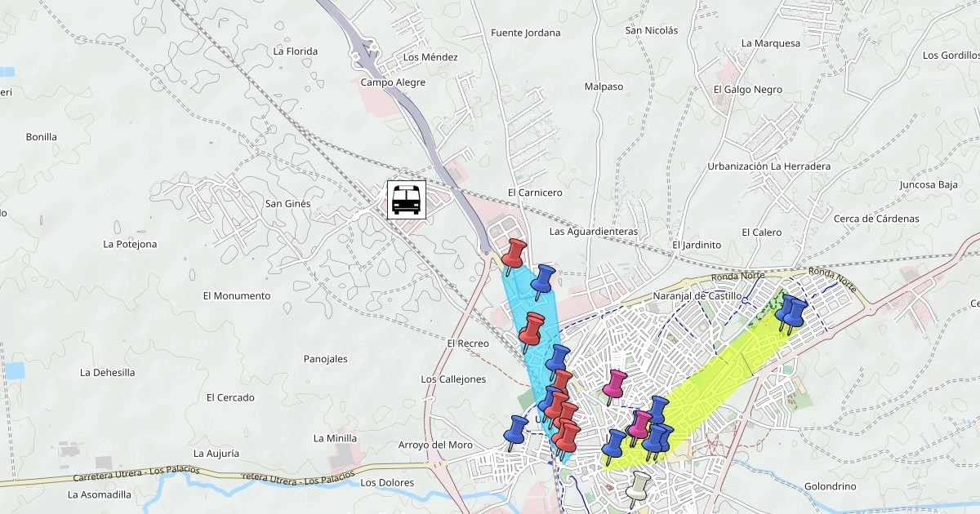Click the blue pond near La Dehesilla

pos(14,371)
